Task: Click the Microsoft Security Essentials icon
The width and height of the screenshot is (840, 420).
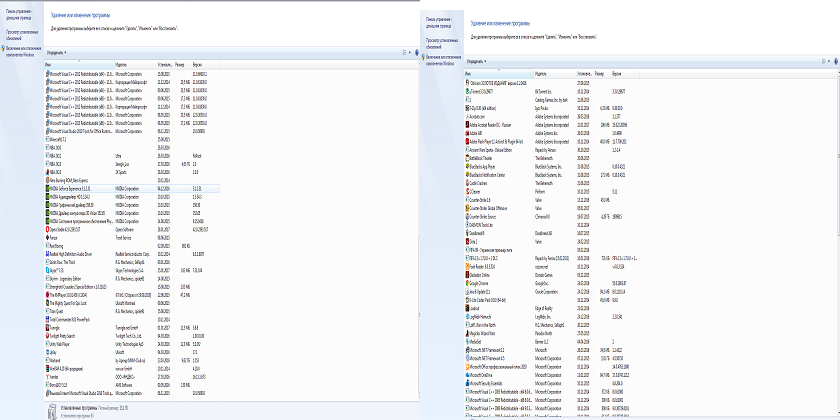Action: 468,384
